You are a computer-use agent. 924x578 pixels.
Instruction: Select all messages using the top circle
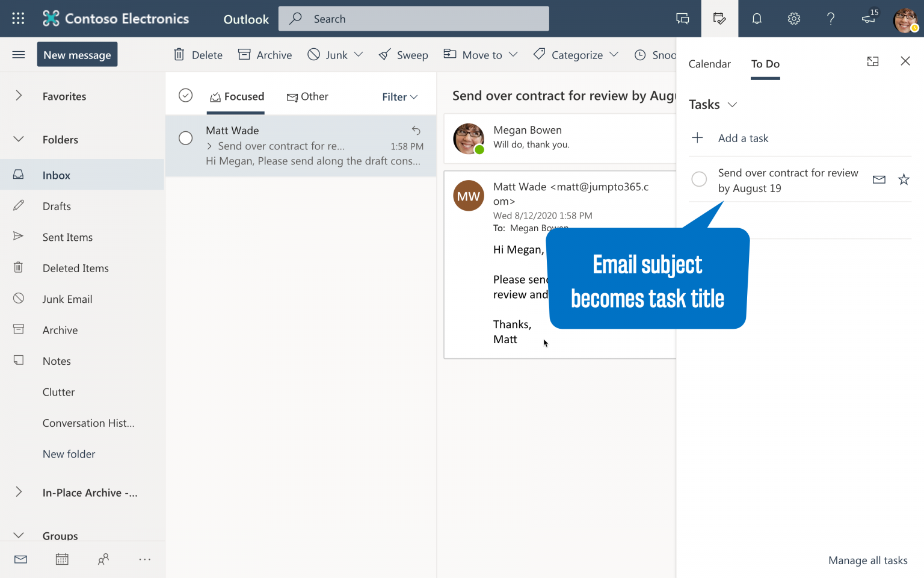point(185,95)
